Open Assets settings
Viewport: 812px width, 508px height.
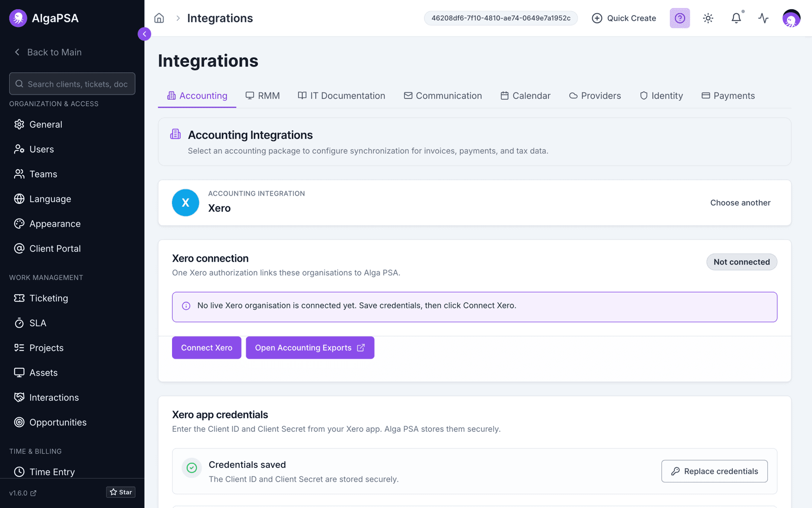(72, 373)
